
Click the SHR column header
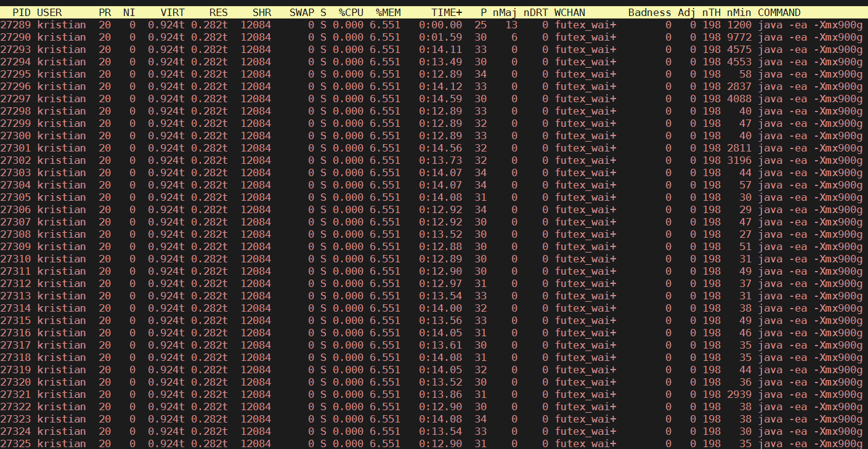pyautogui.click(x=262, y=12)
